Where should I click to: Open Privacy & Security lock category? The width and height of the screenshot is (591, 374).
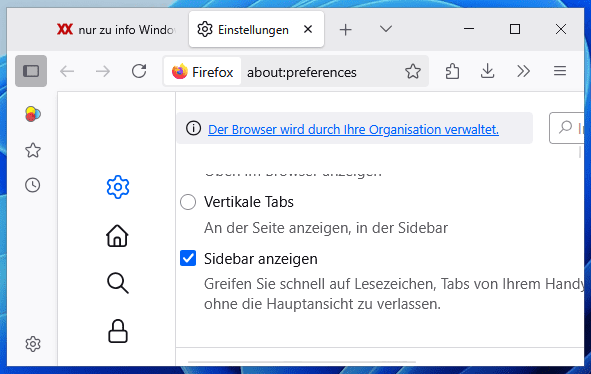118,331
